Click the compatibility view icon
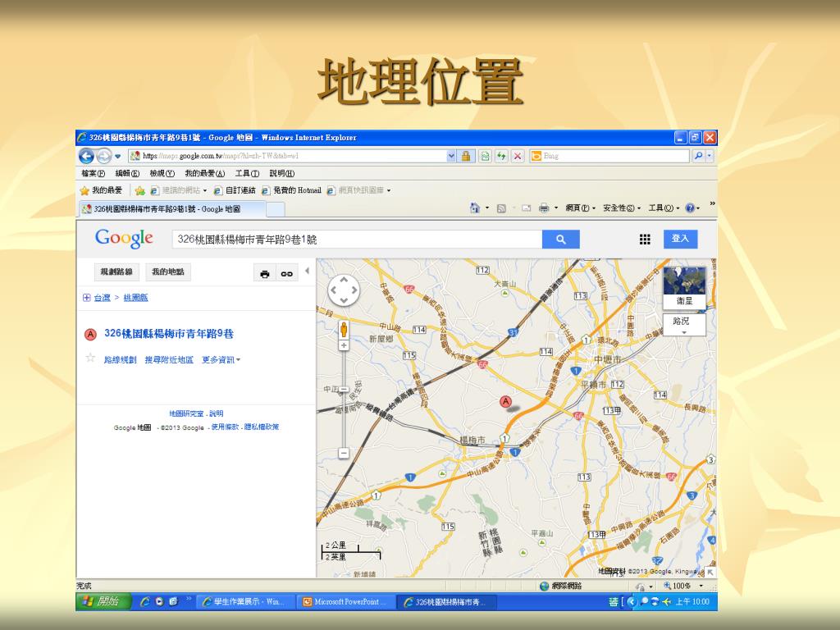This screenshot has width=840, height=630. [x=485, y=156]
